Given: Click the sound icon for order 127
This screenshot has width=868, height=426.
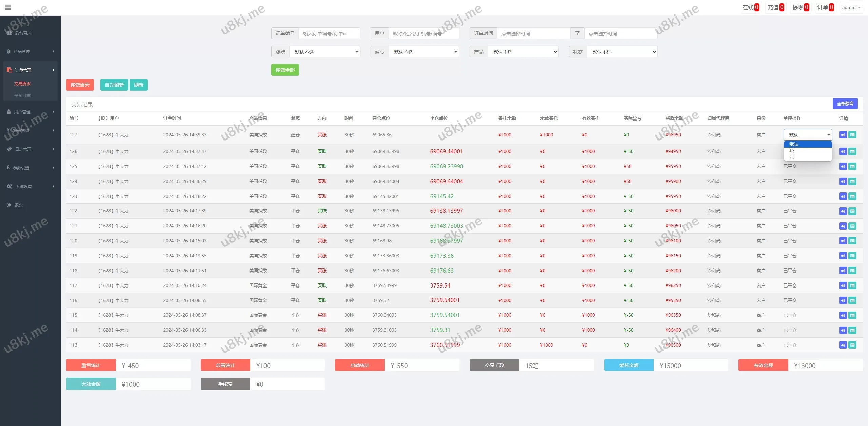Looking at the screenshot, I should (843, 135).
